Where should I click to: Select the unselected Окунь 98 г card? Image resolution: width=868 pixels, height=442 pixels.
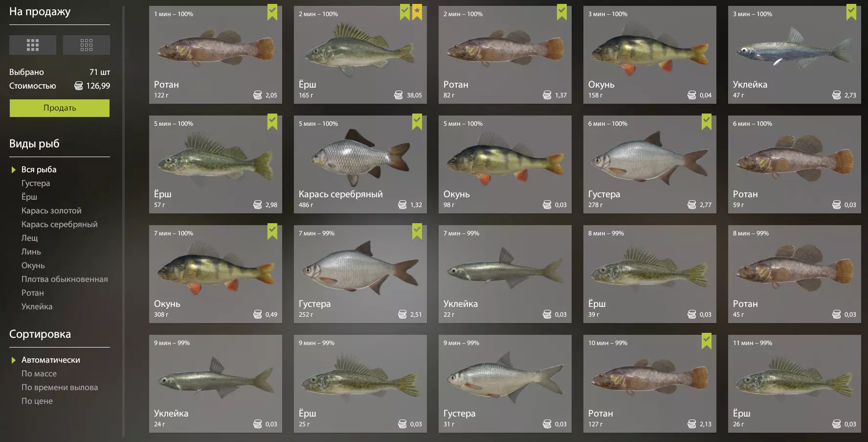click(x=505, y=164)
